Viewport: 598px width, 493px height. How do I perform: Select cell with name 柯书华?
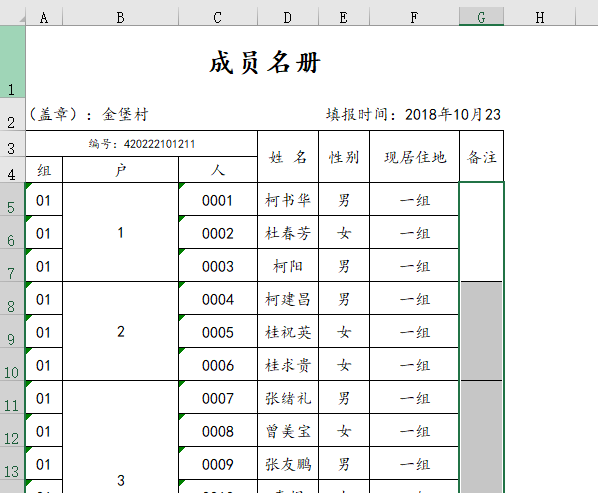(288, 200)
